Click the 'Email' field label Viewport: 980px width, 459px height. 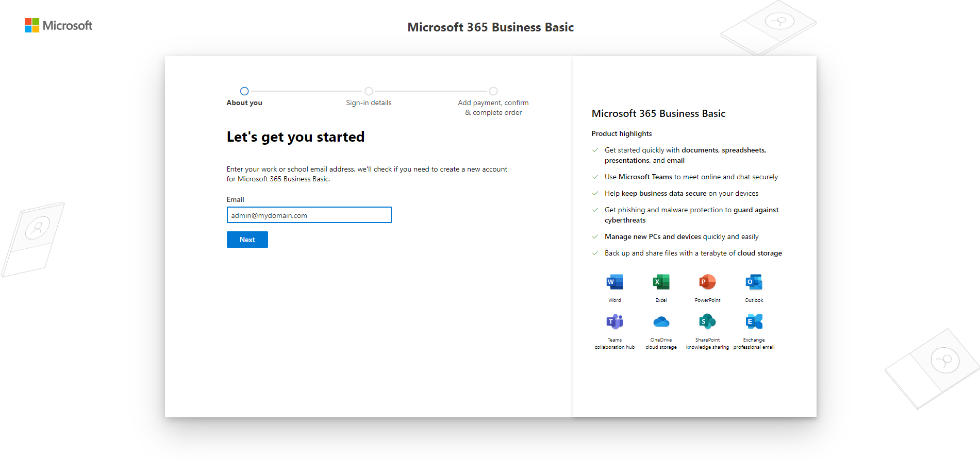235,199
